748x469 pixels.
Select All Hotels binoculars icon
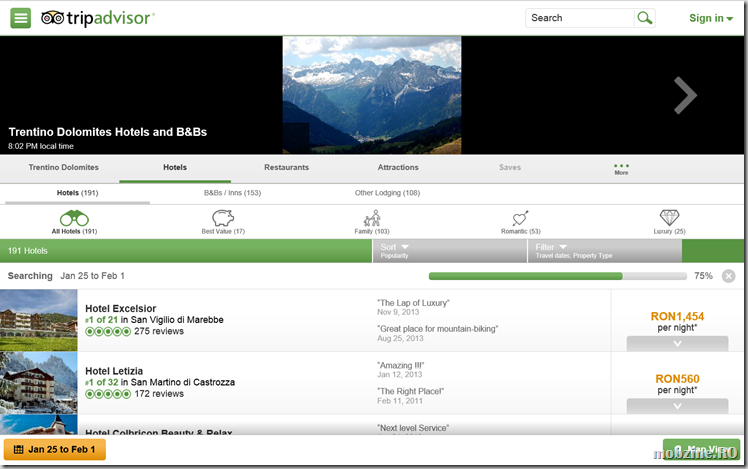click(74, 219)
